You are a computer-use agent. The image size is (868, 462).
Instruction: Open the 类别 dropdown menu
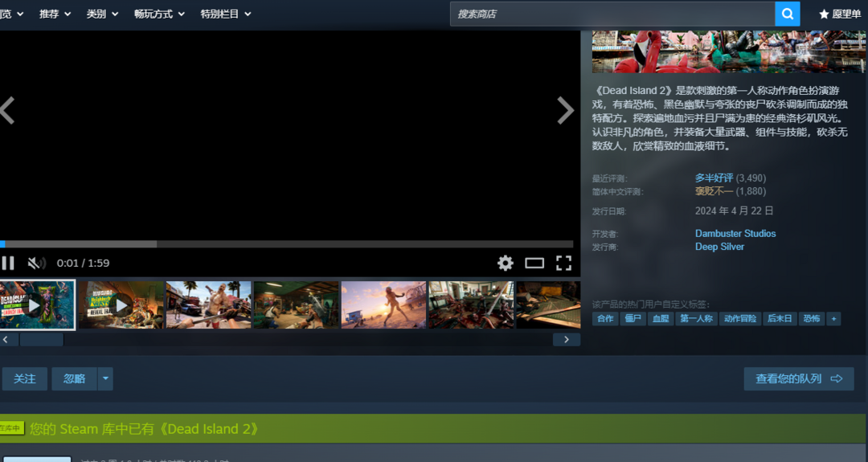tap(102, 14)
